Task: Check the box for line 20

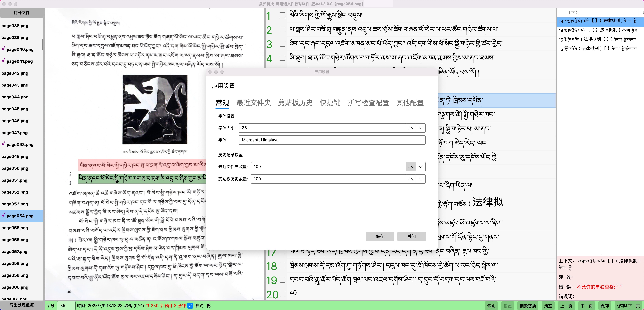Action: [x=282, y=294]
